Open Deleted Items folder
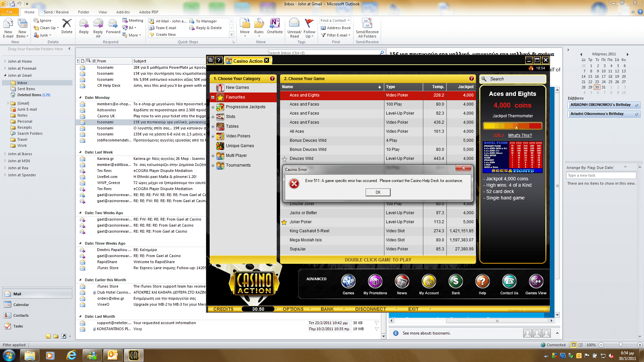Image resolution: width=644 pixels, height=362 pixels. 34,95
